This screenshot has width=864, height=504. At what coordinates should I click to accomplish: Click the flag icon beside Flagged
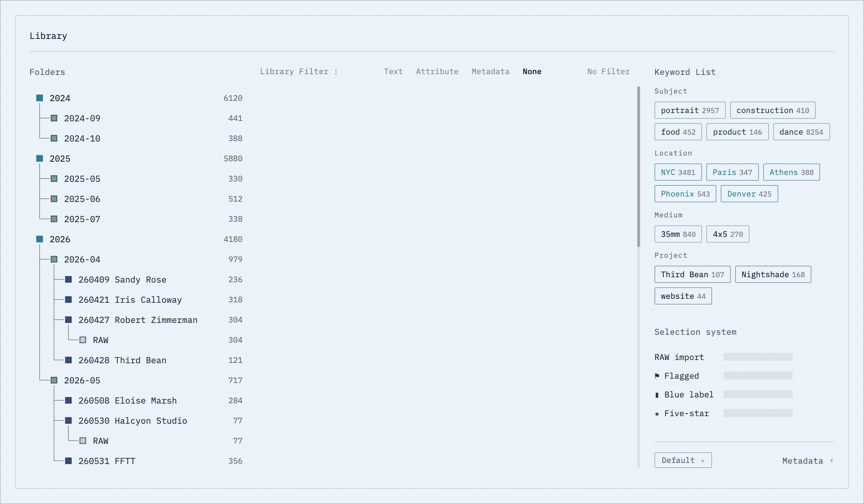pyautogui.click(x=657, y=376)
